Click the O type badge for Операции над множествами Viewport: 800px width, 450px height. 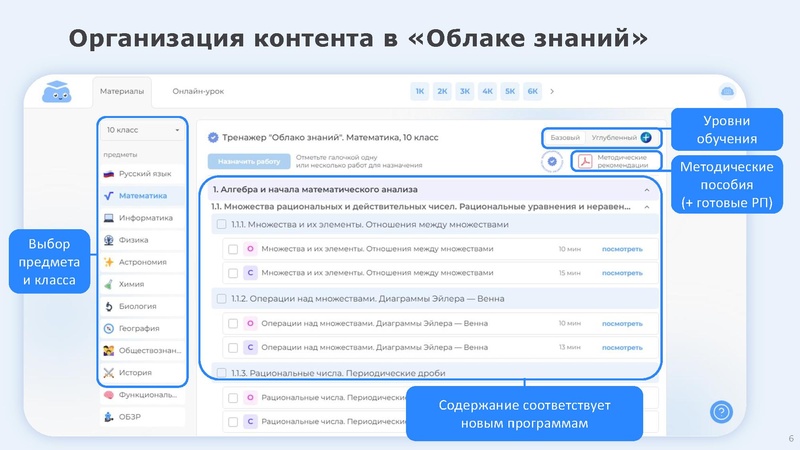(x=250, y=323)
